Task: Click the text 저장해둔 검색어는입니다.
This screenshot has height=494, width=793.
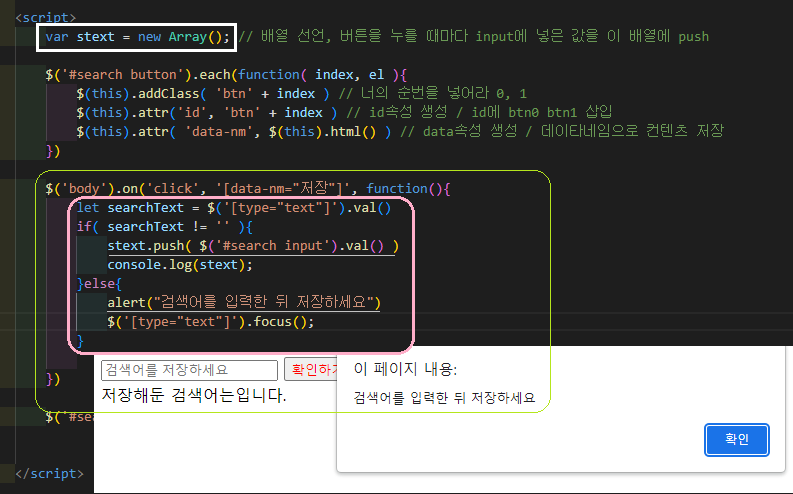Action: 194,395
